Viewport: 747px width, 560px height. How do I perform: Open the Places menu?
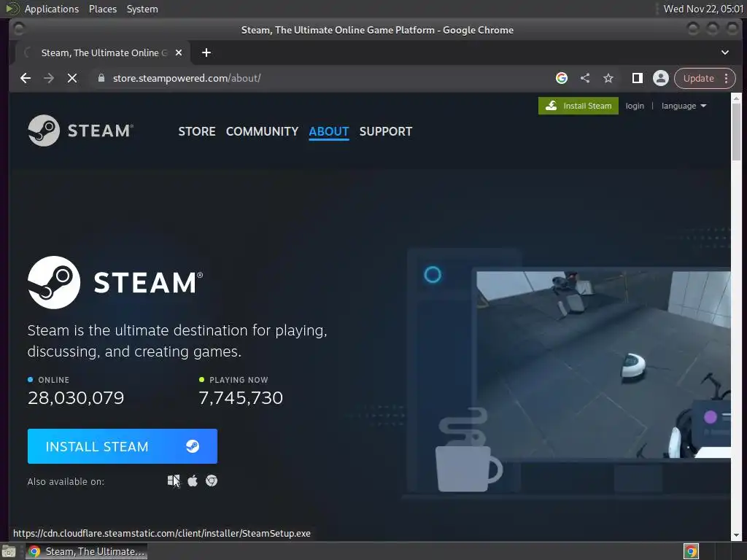click(x=103, y=9)
